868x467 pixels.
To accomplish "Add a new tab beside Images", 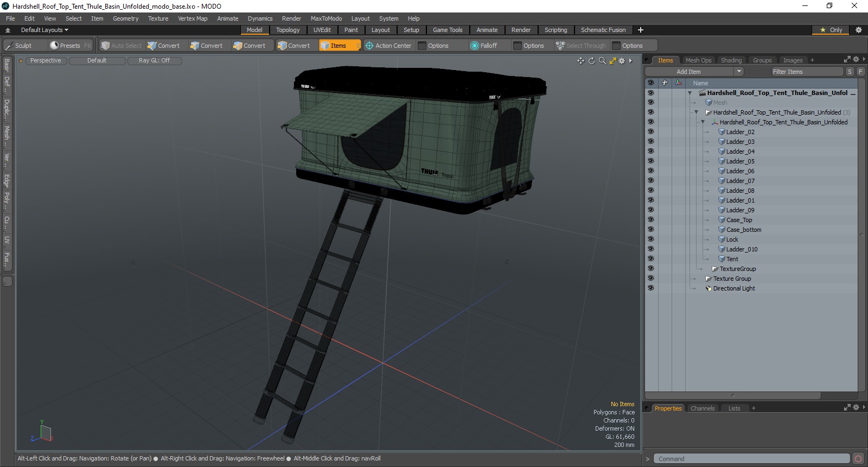I will pyautogui.click(x=812, y=60).
